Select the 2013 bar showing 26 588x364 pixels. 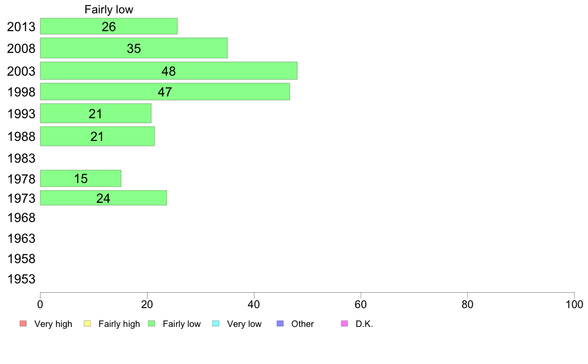108,27
